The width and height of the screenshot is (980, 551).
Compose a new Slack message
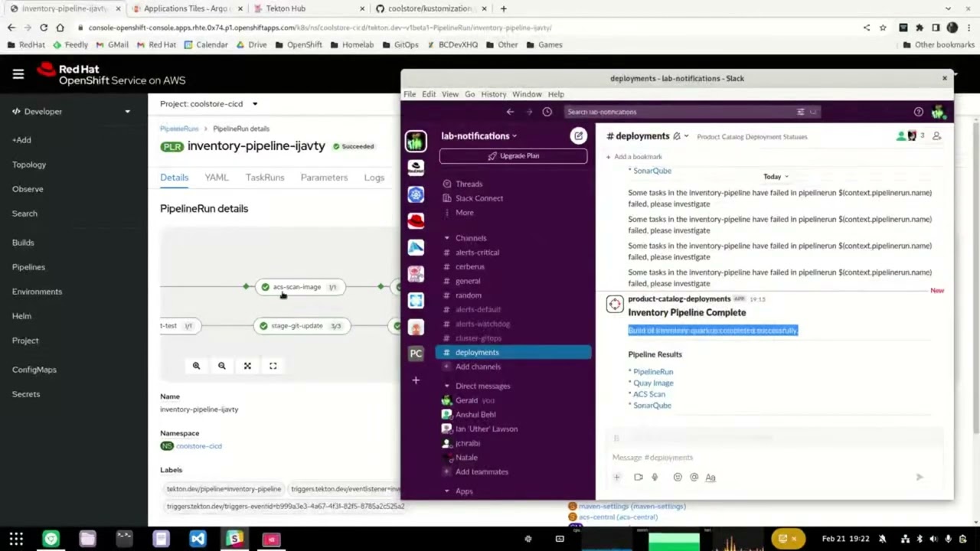point(578,136)
